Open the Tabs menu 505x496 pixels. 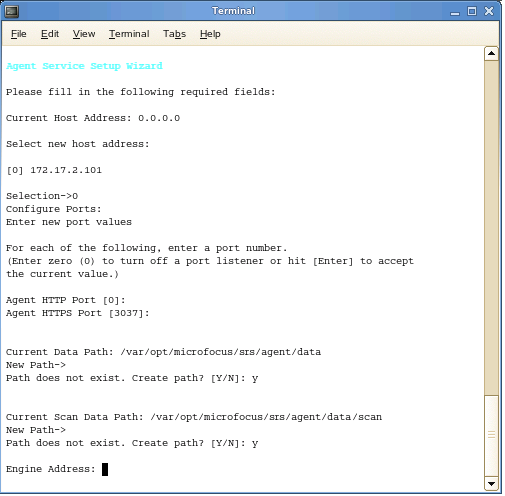coord(174,34)
